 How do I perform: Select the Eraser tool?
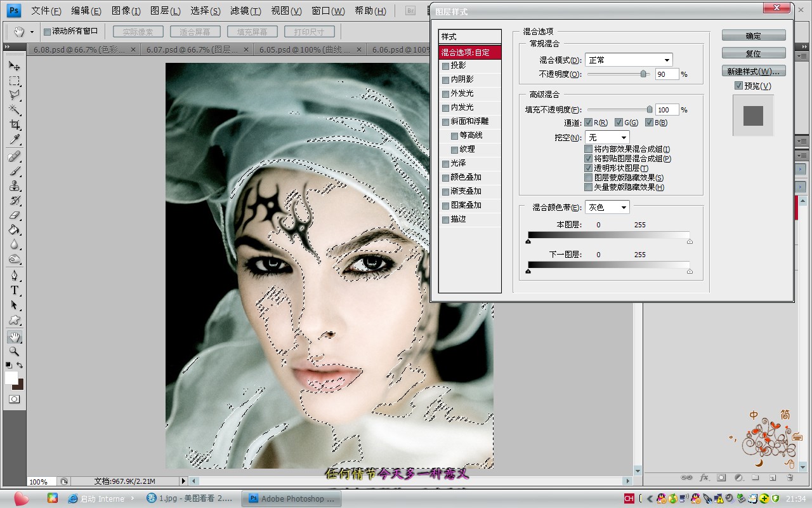coord(14,215)
